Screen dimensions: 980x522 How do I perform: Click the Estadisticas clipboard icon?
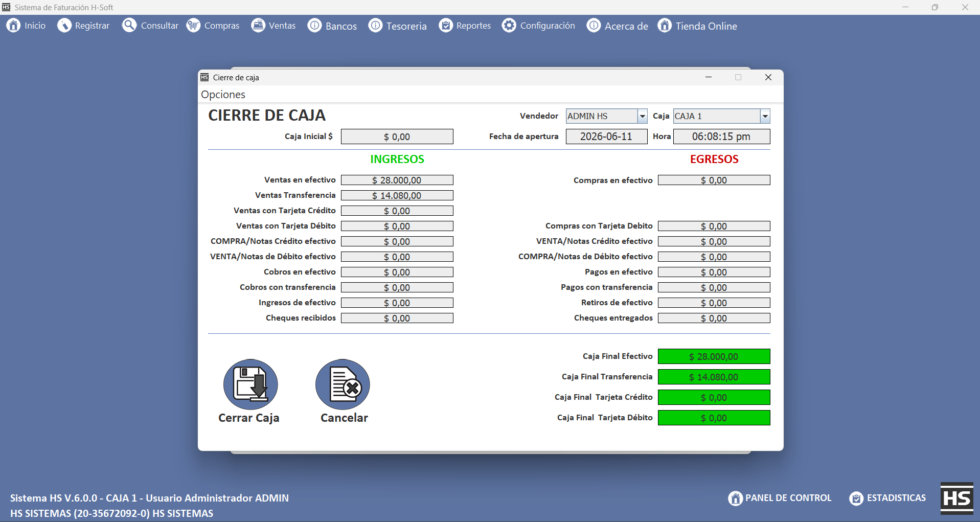coord(856,498)
